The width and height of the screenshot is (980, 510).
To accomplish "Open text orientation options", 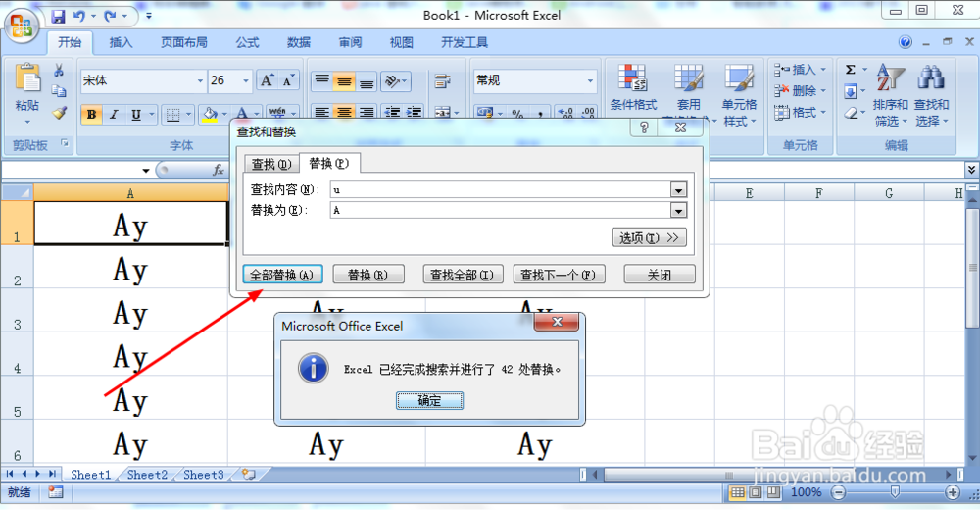I will click(x=396, y=80).
